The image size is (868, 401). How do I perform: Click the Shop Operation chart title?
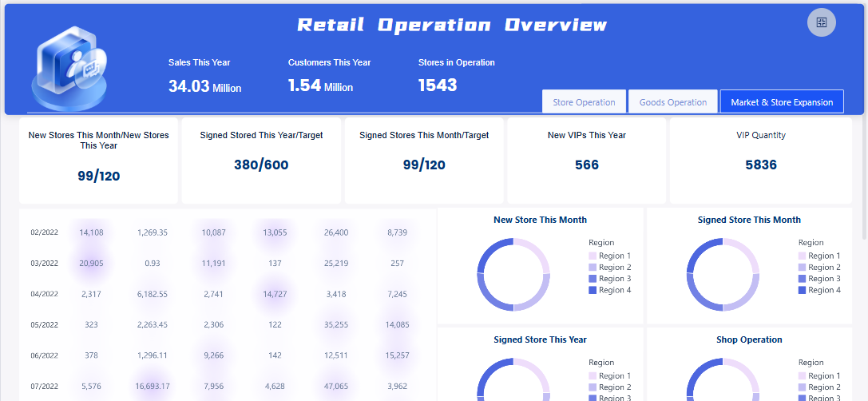click(x=750, y=339)
